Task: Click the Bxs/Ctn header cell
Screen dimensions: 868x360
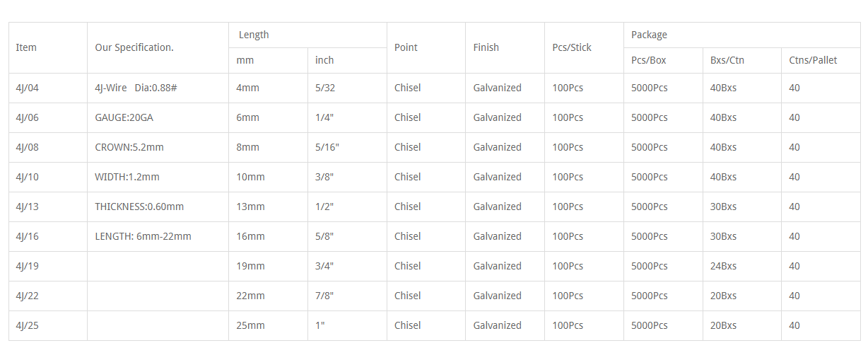Action: click(x=742, y=60)
